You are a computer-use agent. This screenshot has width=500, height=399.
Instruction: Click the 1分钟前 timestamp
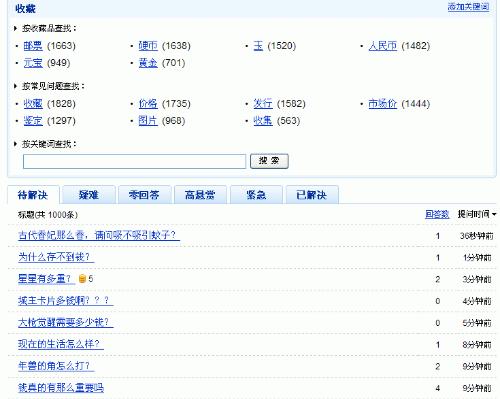(x=477, y=258)
